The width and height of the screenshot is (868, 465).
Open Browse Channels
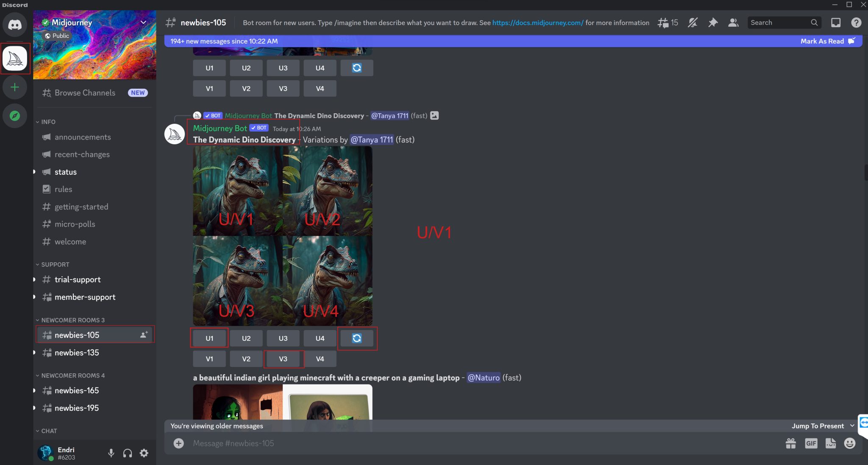[x=85, y=92]
